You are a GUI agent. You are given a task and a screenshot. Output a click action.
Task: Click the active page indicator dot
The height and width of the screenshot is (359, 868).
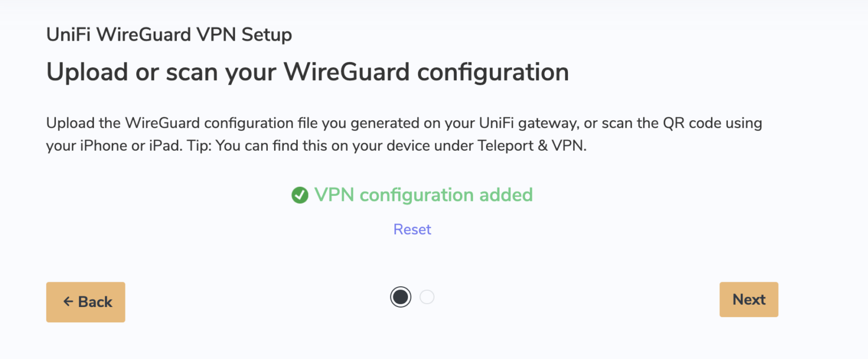[400, 296]
